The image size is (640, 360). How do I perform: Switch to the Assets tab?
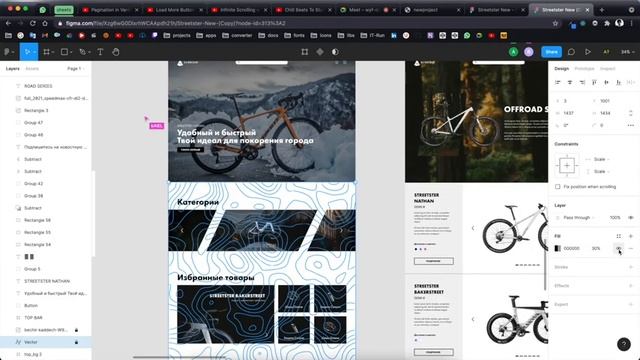pos(32,69)
